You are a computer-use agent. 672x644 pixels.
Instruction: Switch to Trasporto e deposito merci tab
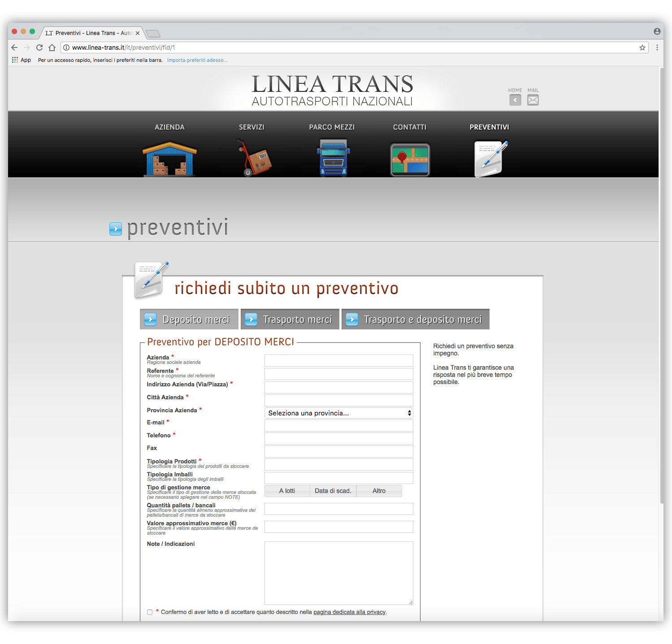[x=416, y=319]
